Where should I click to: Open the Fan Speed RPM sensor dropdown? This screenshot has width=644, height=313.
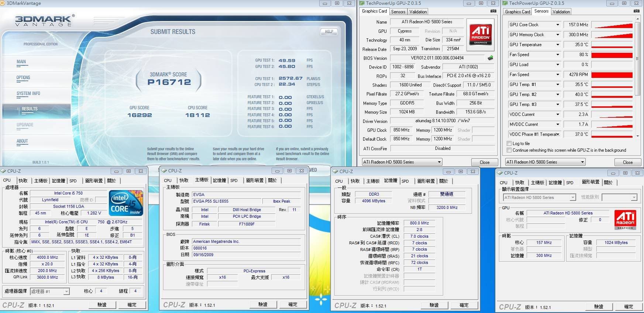(557, 75)
